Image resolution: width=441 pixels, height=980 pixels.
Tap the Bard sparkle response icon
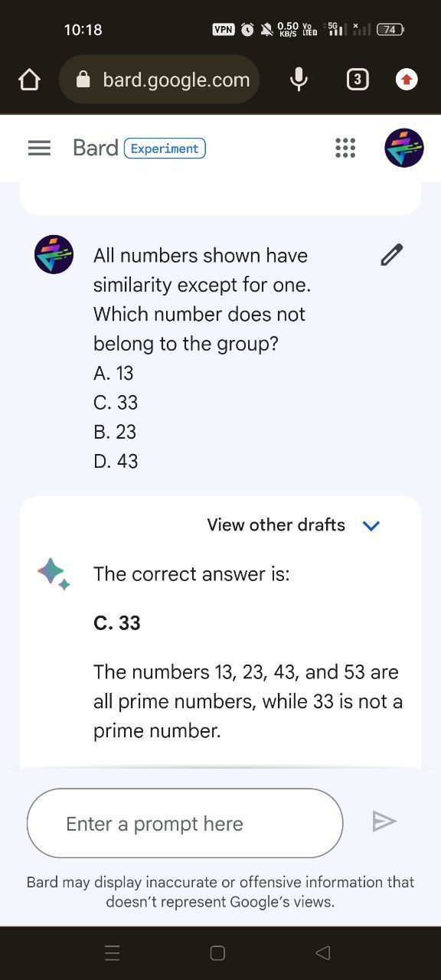pyautogui.click(x=54, y=573)
